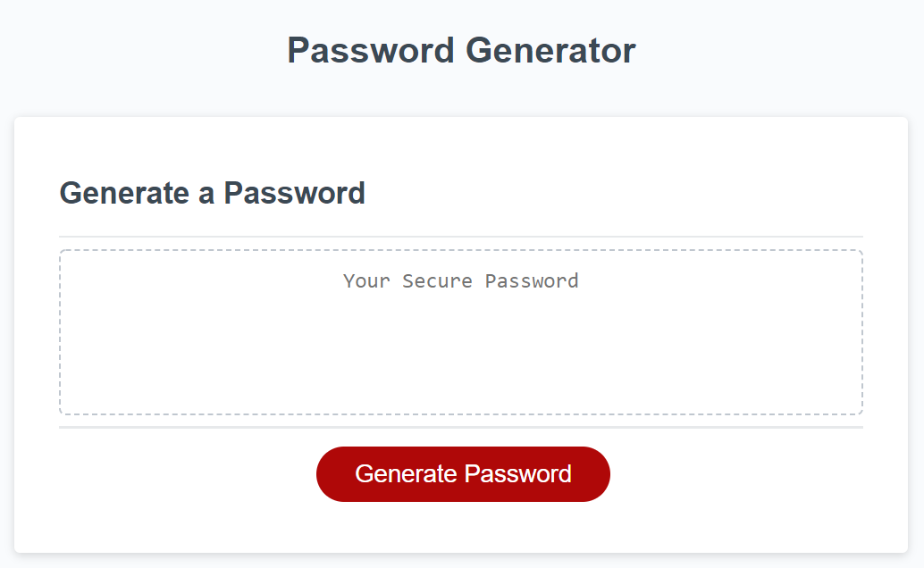Viewport: 924px width, 568px height.
Task: Click the center of the Generate Password button
Action: pyautogui.click(x=462, y=474)
